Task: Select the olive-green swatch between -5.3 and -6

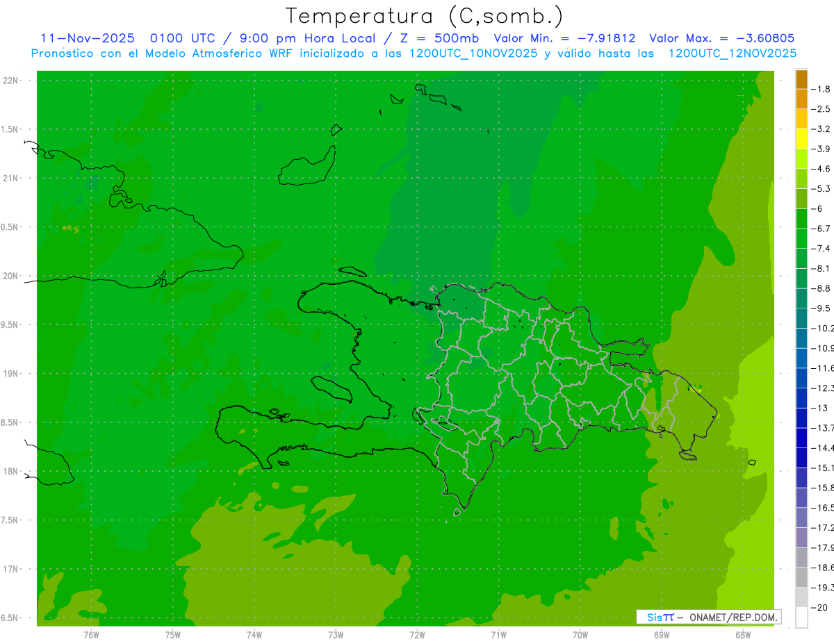Action: (802, 199)
